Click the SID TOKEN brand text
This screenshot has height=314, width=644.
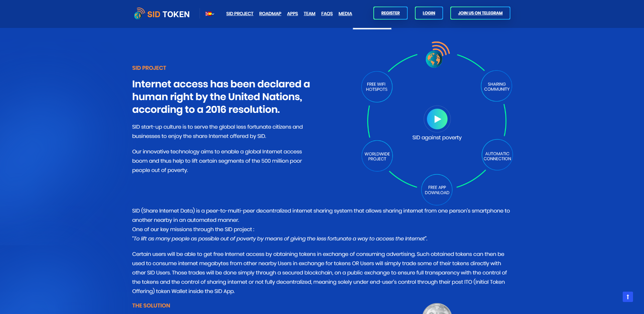pyautogui.click(x=168, y=14)
